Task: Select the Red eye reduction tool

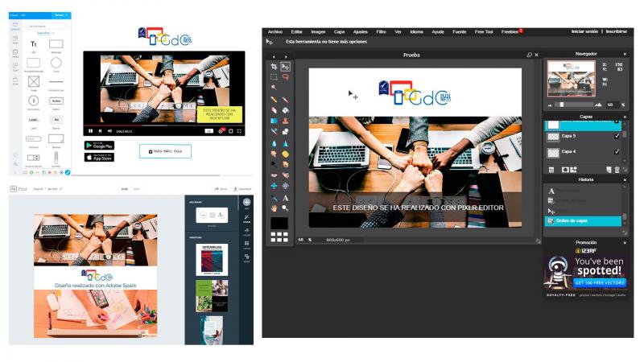Action: pos(274,175)
